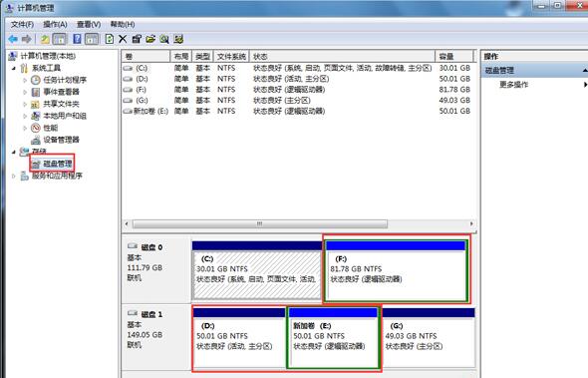Viewport: 588px width, 378px height.
Task: Select 服务和应用程序 in the tree
Action: click(57, 176)
